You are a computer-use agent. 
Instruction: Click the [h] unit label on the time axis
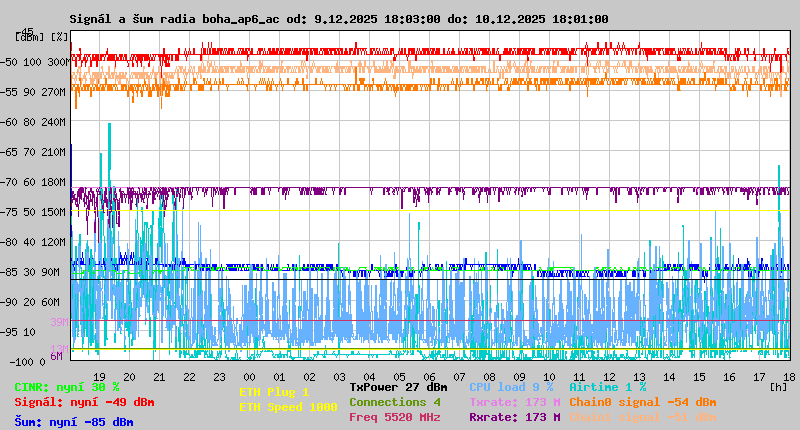(x=778, y=387)
